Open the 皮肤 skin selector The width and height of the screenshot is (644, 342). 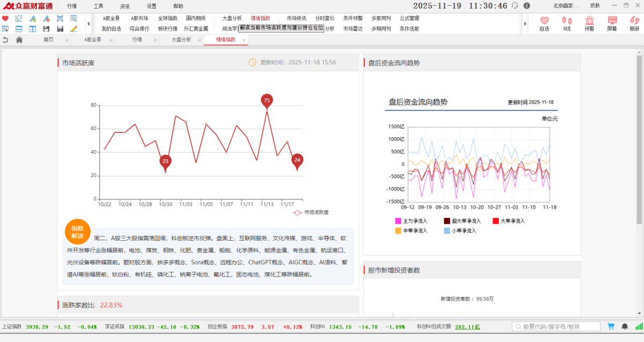point(595,6)
